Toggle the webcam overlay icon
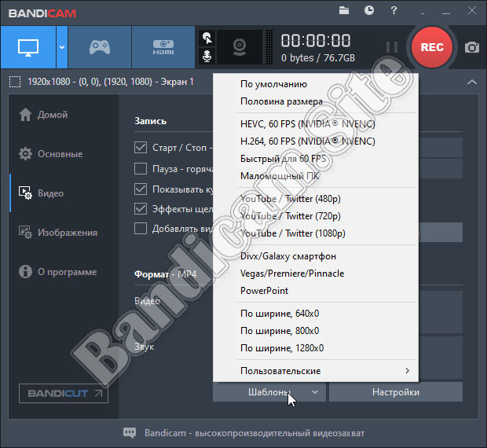The width and height of the screenshot is (487, 448). [240, 47]
